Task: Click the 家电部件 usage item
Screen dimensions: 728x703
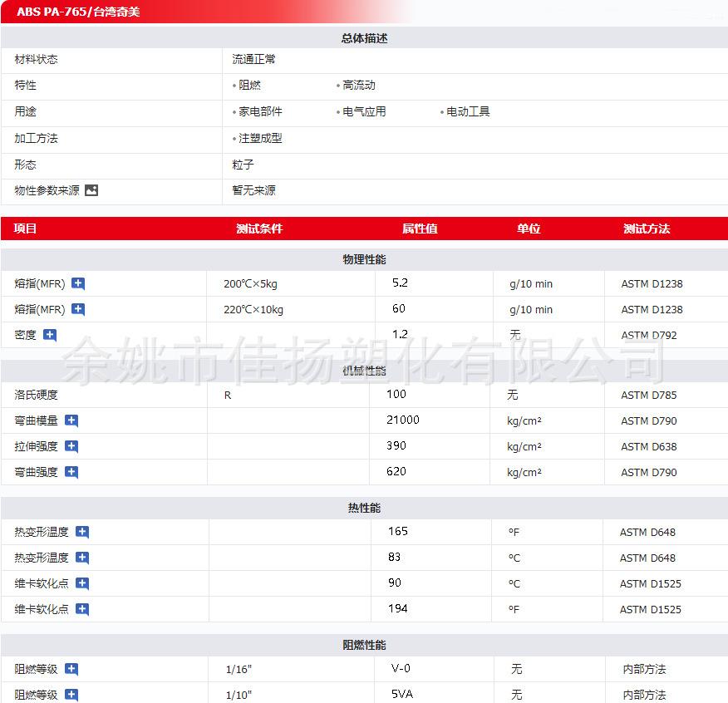Action: click(260, 112)
